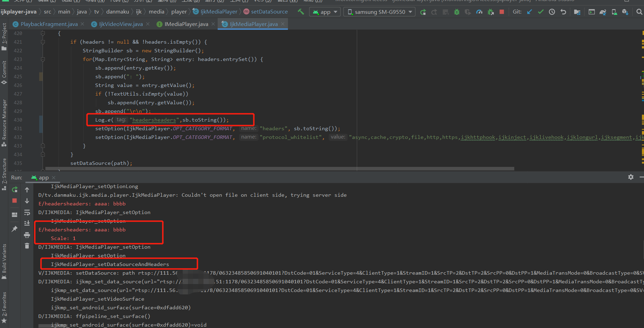Click the green Debug bug icon

(x=457, y=12)
